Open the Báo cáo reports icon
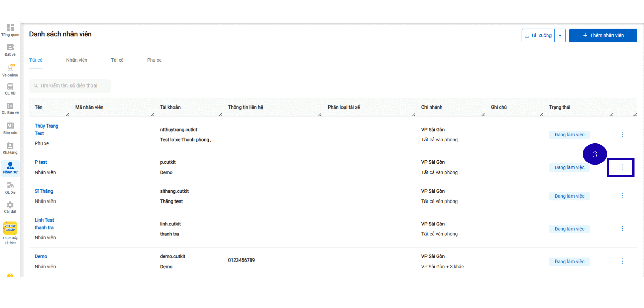The height and width of the screenshot is (308, 644). 10,126
